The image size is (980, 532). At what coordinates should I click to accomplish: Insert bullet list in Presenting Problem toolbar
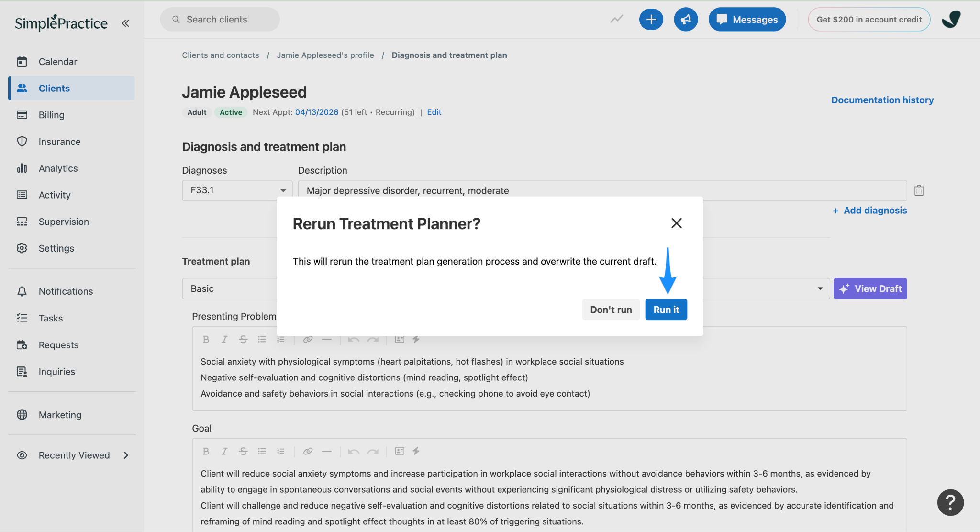[262, 339]
